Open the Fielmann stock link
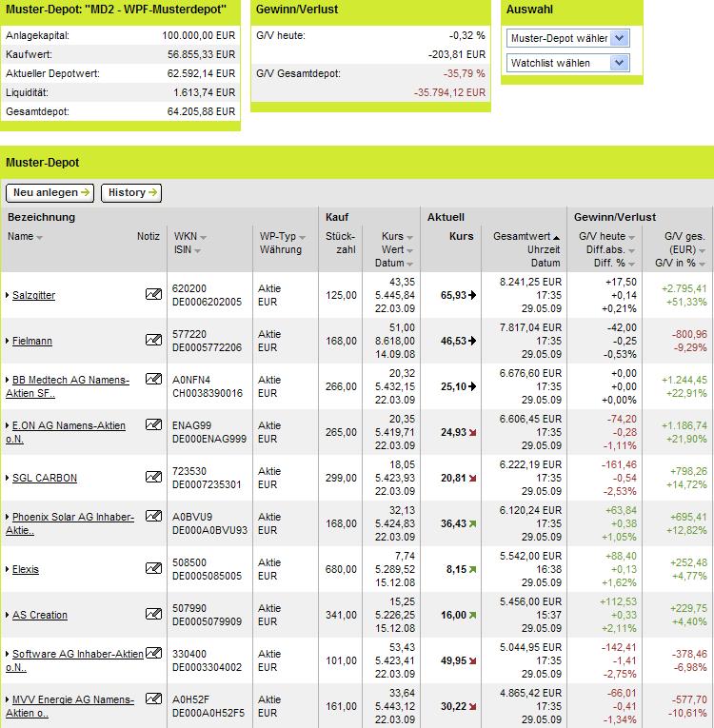 32,341
